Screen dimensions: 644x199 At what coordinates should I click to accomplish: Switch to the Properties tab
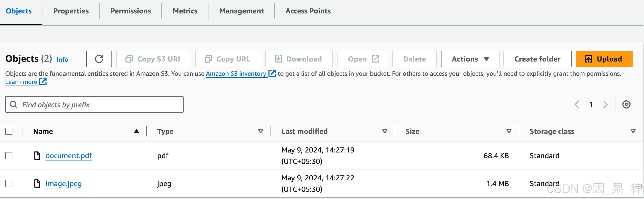coord(71,11)
